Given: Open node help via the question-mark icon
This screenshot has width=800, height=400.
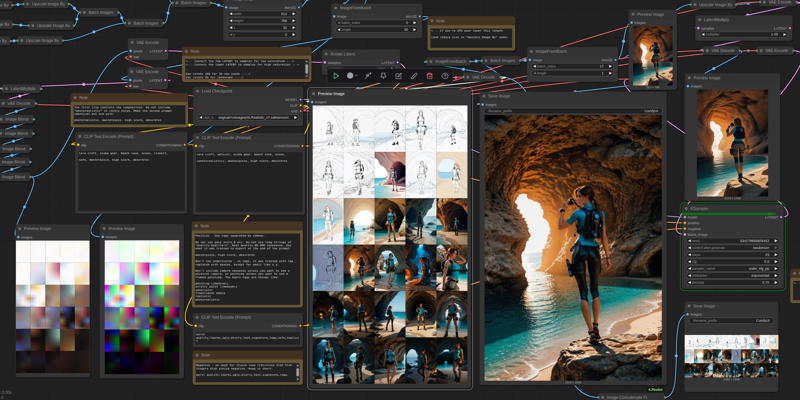Looking at the screenshot, I should pyautogui.click(x=445, y=76).
